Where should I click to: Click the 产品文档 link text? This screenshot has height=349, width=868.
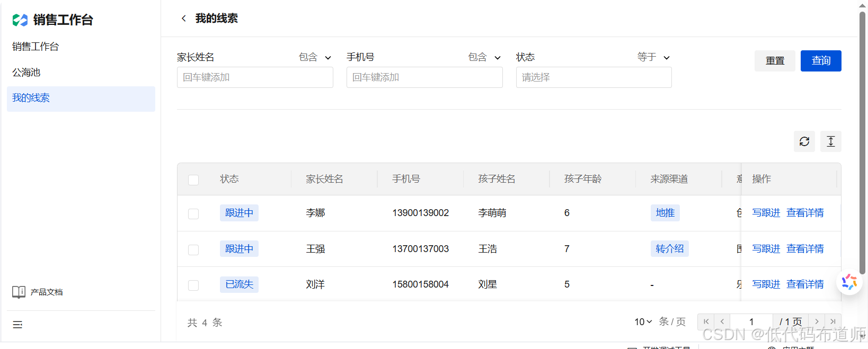tap(47, 292)
